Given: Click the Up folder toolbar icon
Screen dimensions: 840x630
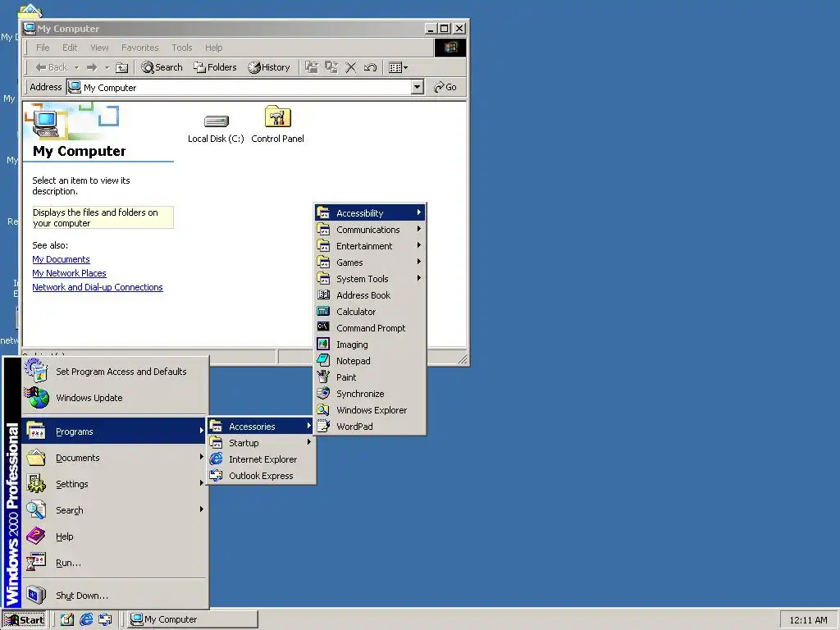Looking at the screenshot, I should (122, 67).
